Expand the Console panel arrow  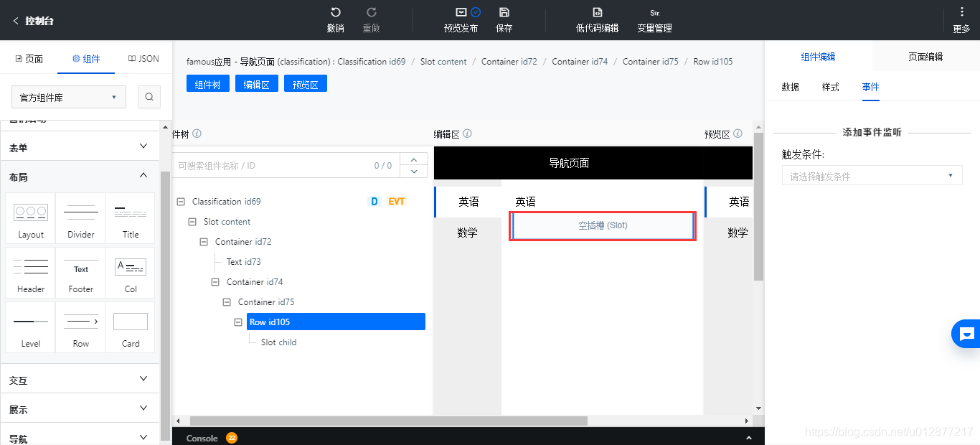[x=749, y=438]
